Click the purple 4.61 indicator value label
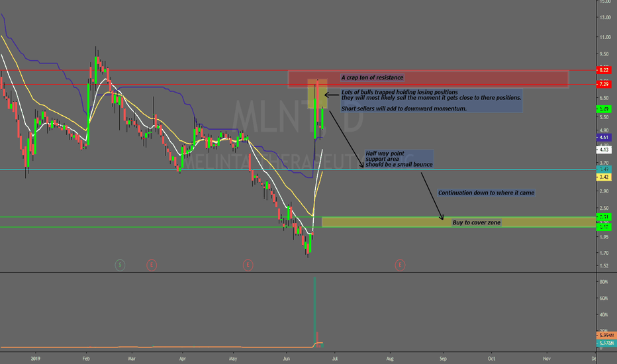The height and width of the screenshot is (364, 617). (x=604, y=138)
